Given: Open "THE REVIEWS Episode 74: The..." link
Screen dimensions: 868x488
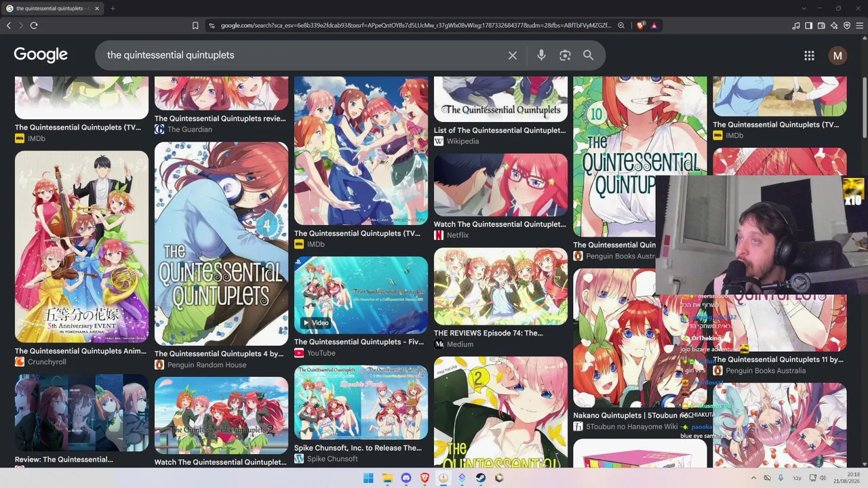Looking at the screenshot, I should point(488,333).
